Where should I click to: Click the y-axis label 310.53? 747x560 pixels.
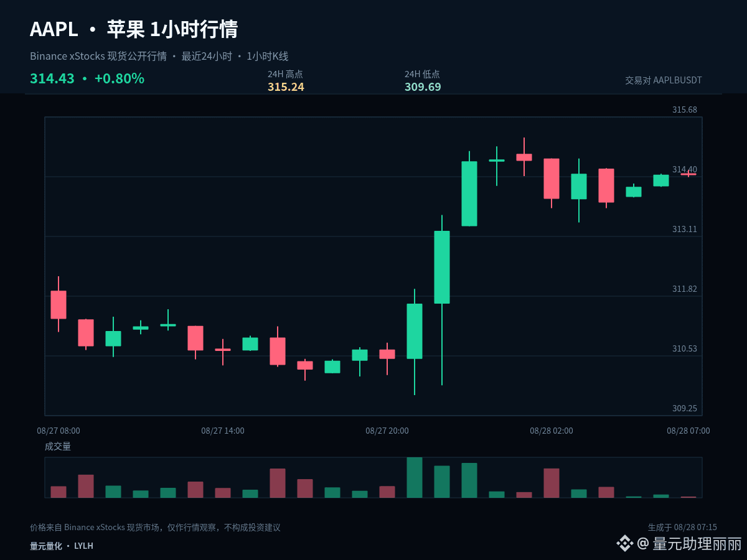685,348
